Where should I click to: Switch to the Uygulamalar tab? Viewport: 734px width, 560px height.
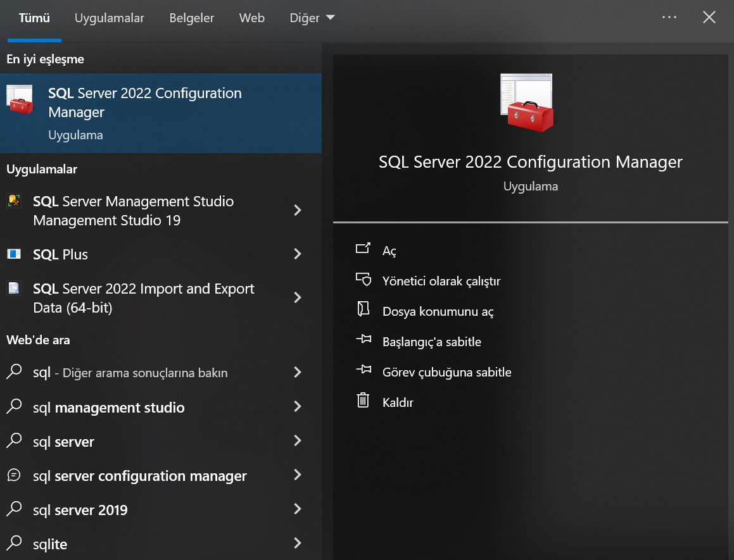click(110, 18)
